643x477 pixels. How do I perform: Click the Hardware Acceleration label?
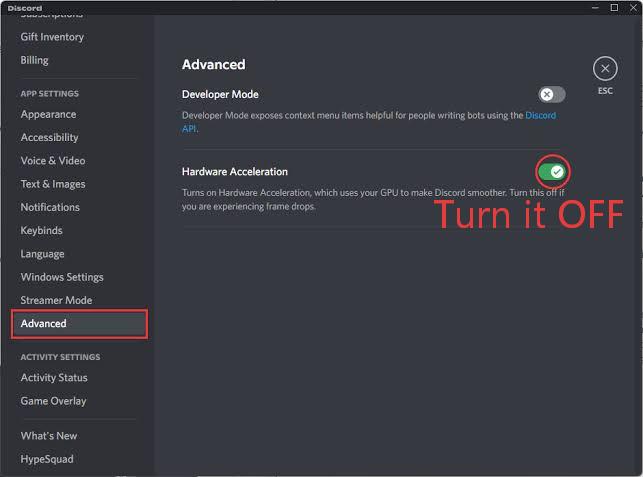point(235,172)
